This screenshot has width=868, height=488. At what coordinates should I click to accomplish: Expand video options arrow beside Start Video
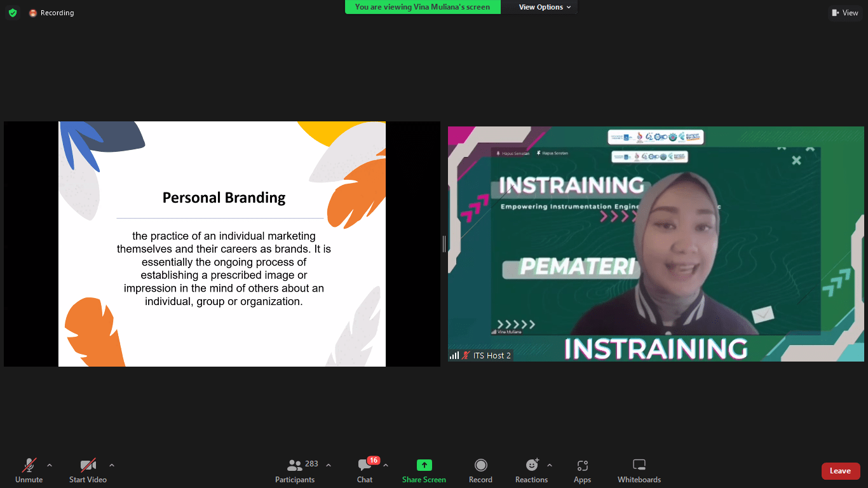[x=112, y=465]
